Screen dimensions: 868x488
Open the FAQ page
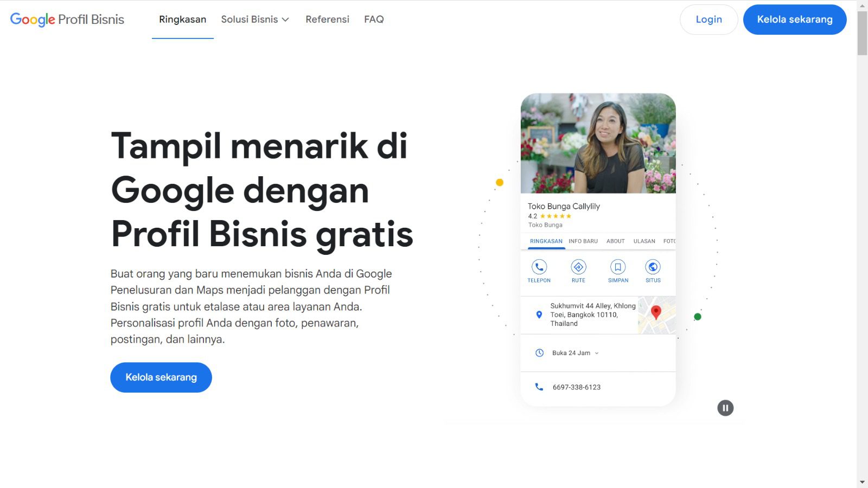point(374,20)
